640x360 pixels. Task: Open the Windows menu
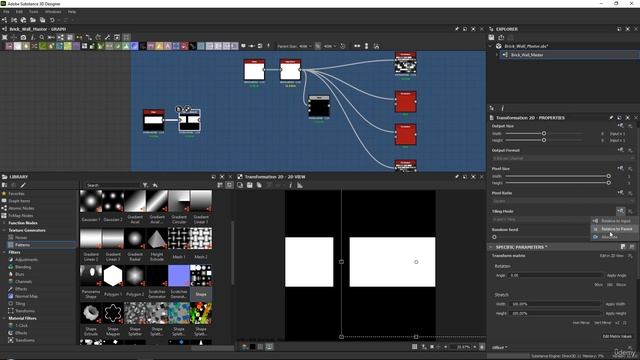point(53,12)
